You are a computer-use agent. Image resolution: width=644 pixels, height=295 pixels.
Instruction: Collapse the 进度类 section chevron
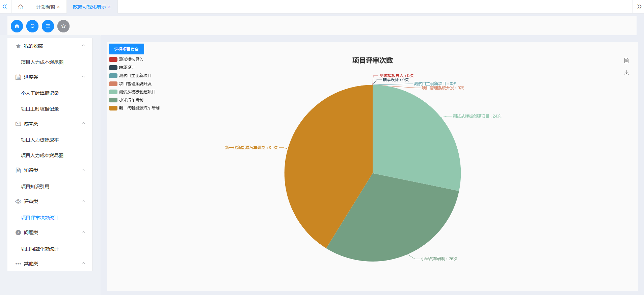[83, 77]
